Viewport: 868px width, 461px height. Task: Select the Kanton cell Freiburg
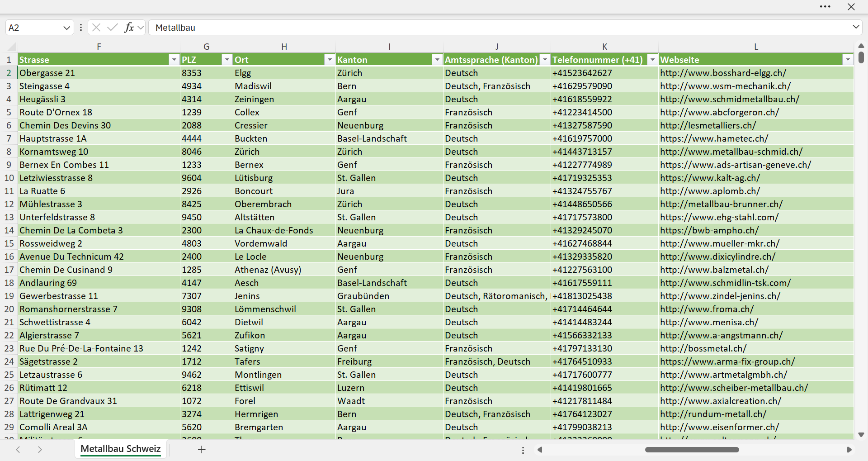(389, 361)
